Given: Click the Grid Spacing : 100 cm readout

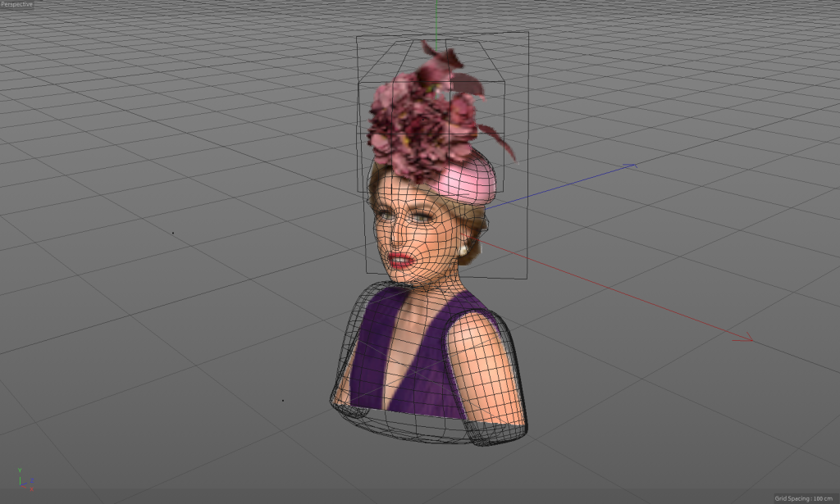Looking at the screenshot, I should [804, 498].
